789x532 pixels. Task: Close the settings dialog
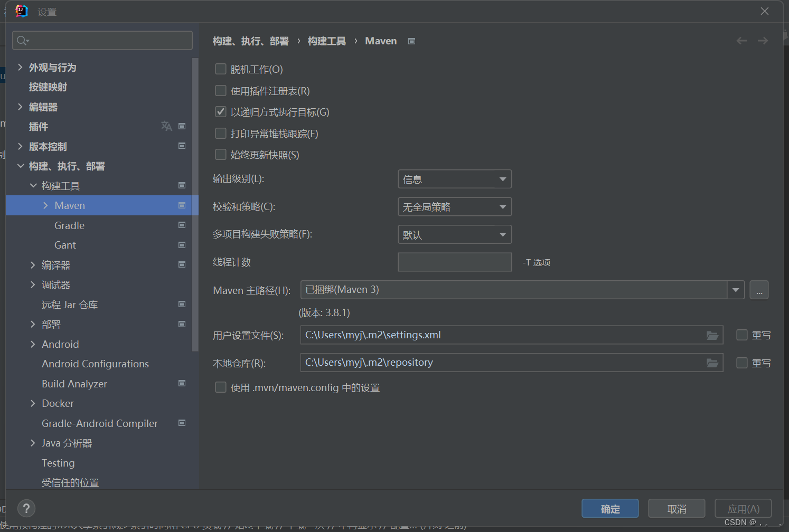click(x=765, y=11)
